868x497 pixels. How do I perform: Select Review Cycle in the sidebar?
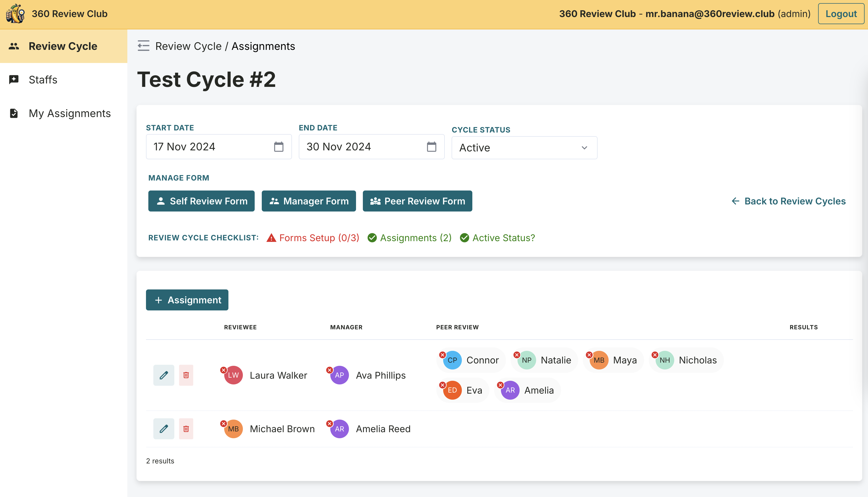pyautogui.click(x=63, y=46)
